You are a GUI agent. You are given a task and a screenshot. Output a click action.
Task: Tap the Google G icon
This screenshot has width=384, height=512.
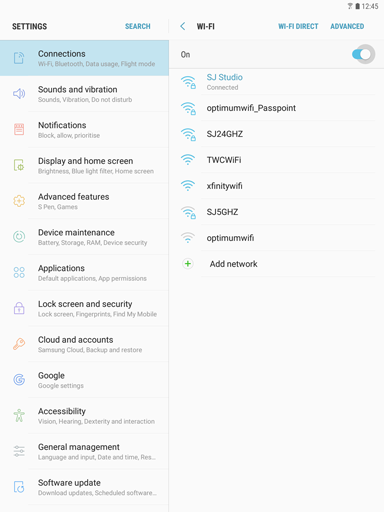(x=19, y=379)
